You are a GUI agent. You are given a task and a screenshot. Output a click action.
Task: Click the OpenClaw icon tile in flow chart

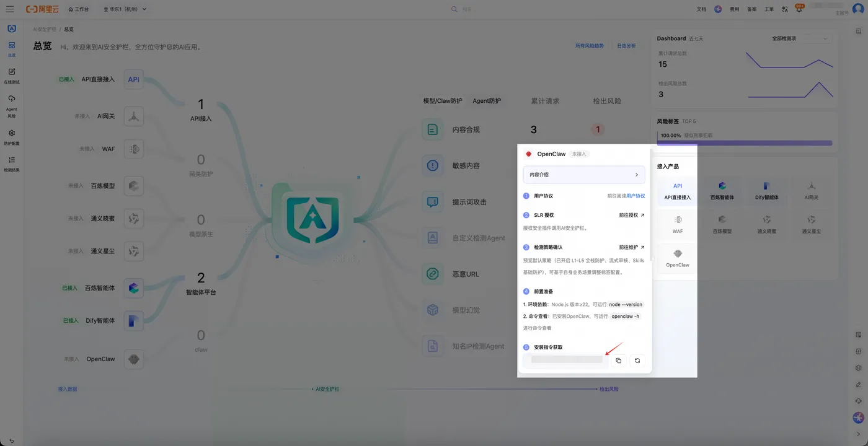pos(134,359)
